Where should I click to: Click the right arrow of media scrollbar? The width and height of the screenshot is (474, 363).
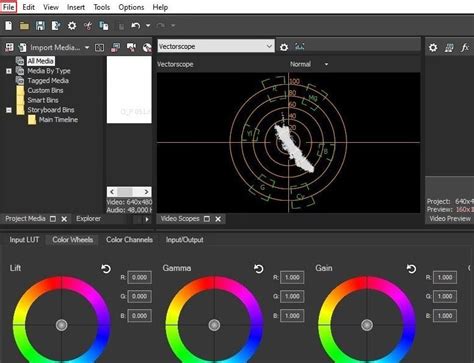pos(146,192)
